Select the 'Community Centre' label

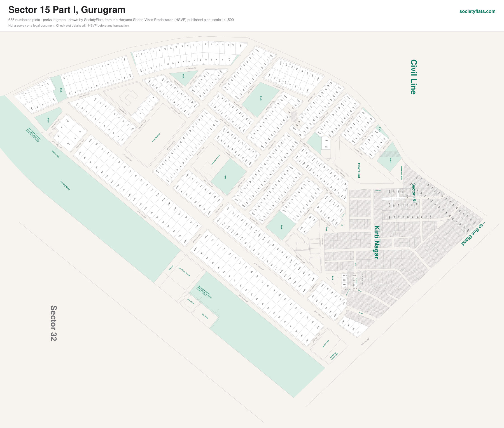(x=216, y=160)
